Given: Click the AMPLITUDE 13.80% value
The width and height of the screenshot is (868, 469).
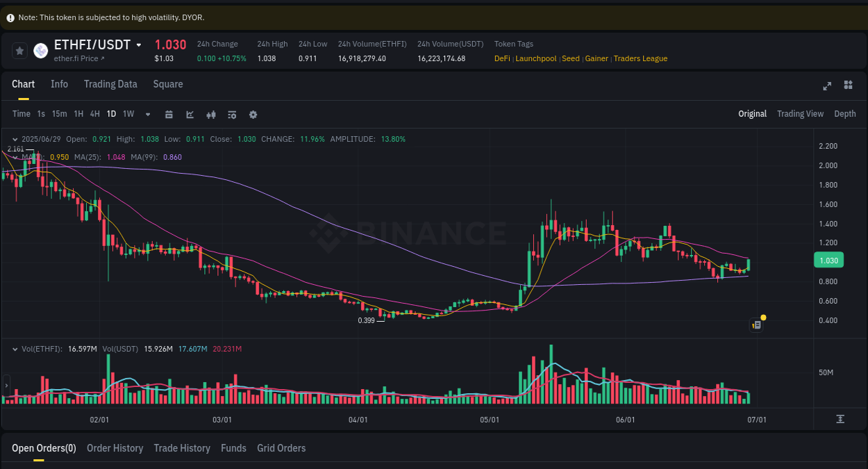Looking at the screenshot, I should coord(393,139).
